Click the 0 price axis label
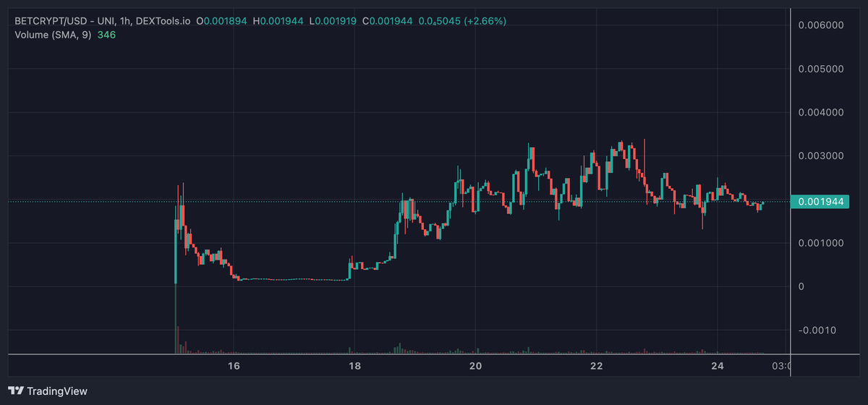This screenshot has height=405, width=868. click(801, 286)
